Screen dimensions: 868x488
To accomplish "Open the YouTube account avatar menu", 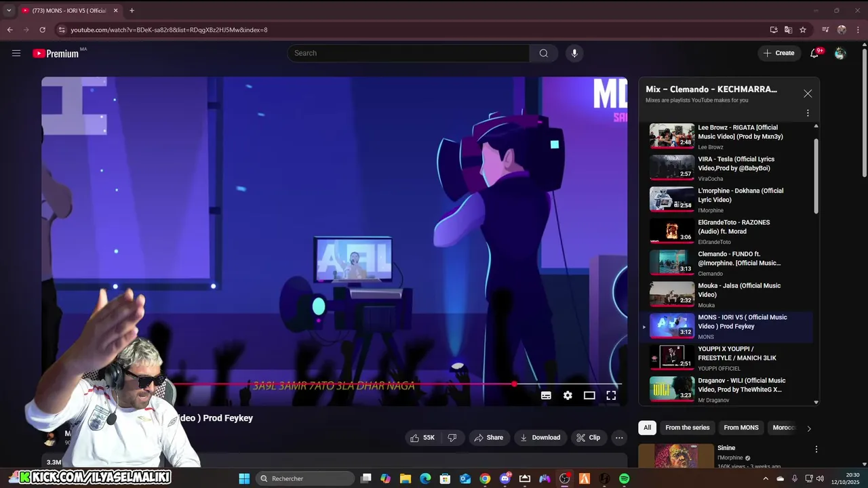I will pyautogui.click(x=840, y=53).
